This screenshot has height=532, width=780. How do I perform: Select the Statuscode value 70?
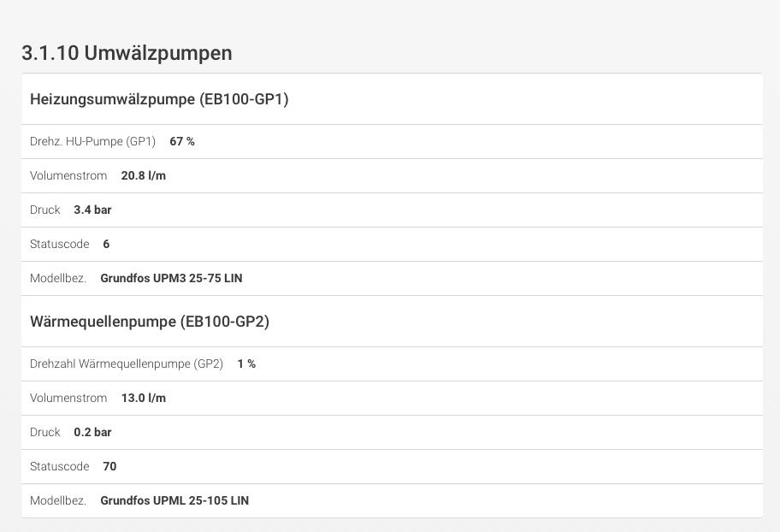pos(109,466)
